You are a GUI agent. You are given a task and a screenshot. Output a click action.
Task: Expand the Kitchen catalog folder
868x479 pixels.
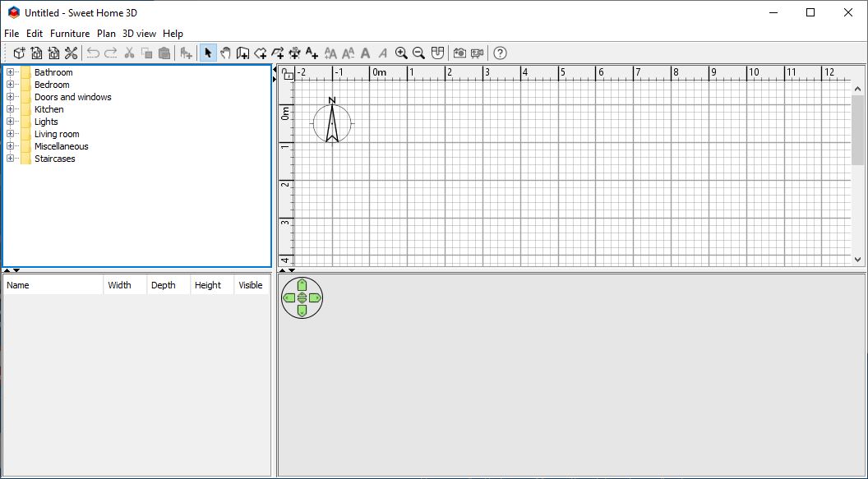(10, 109)
